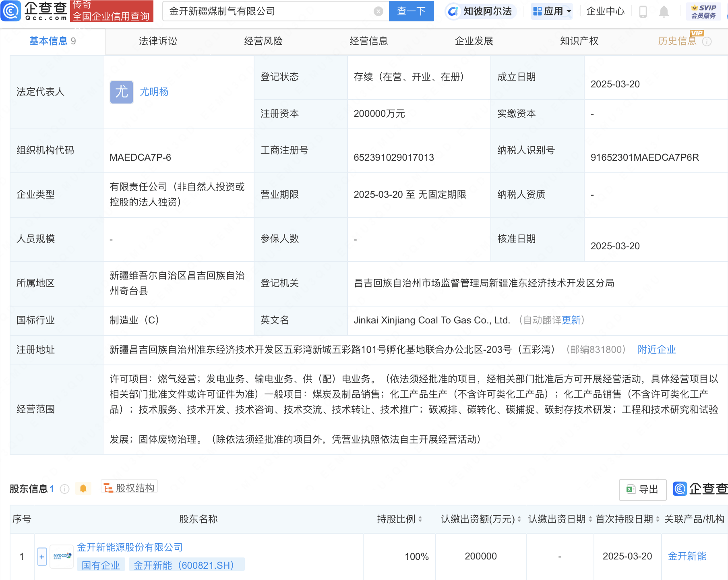Open notifications bell in header
Image resolution: width=728 pixels, height=580 pixels.
pyautogui.click(x=664, y=12)
